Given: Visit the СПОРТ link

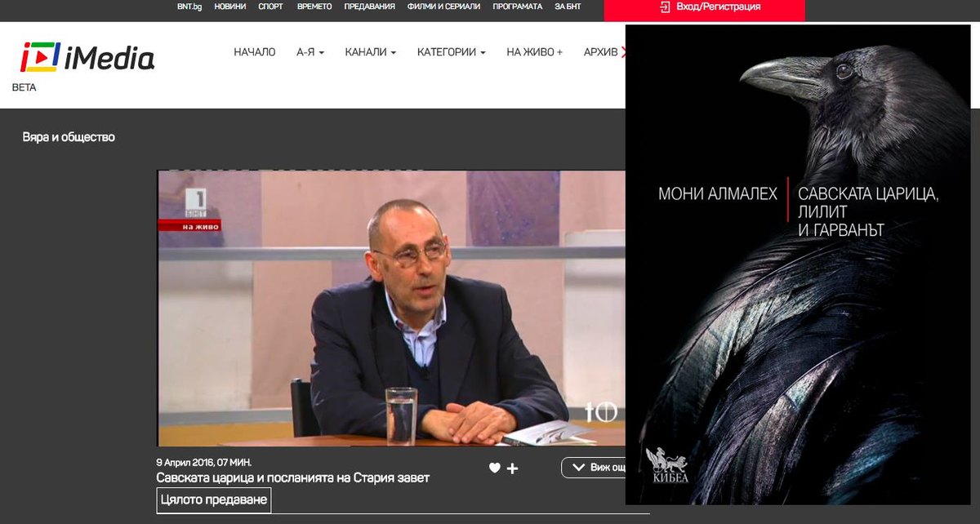Looking at the screenshot, I should coord(270,7).
